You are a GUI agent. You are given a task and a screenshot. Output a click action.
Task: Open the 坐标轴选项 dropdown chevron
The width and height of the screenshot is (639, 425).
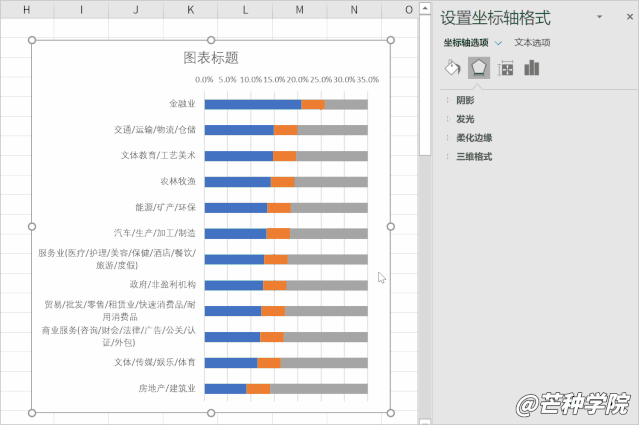498,43
